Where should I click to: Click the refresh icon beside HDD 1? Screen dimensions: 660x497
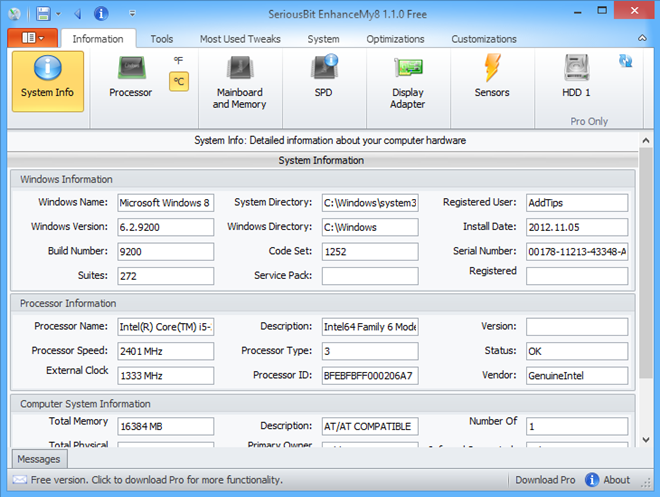pos(625,61)
